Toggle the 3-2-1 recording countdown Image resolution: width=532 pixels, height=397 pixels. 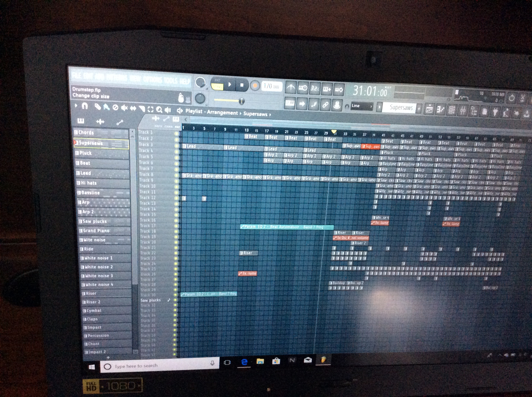[315, 89]
